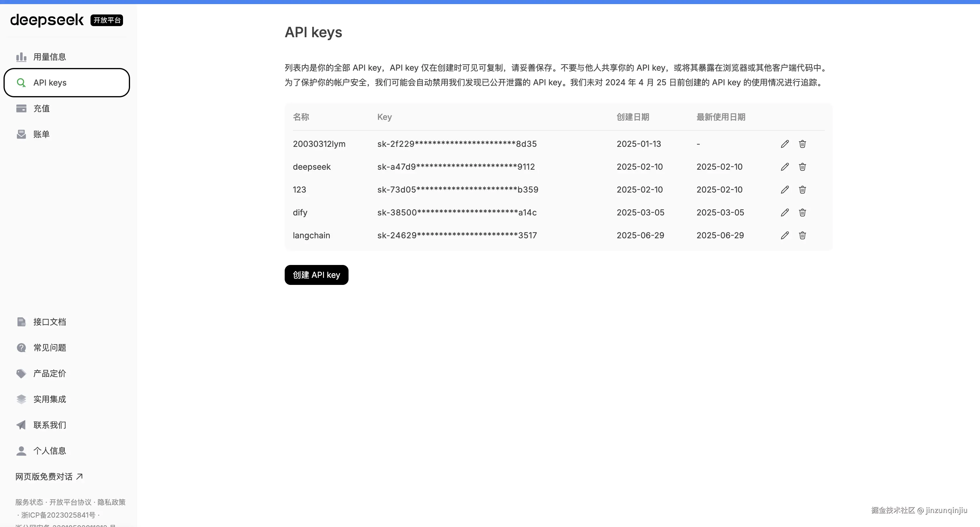Edit the langchain API key name
980x527 pixels.
[784, 235]
